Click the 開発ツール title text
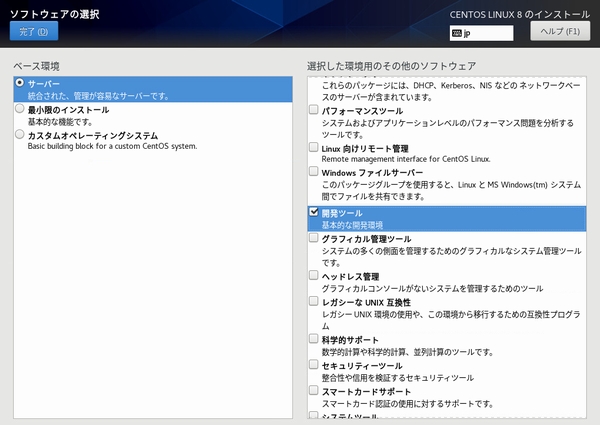 coord(342,213)
